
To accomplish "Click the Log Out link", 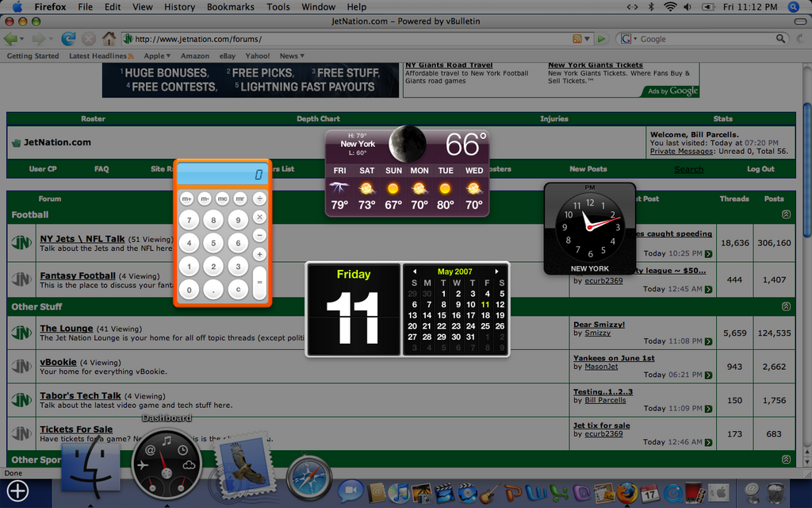I will (x=760, y=169).
